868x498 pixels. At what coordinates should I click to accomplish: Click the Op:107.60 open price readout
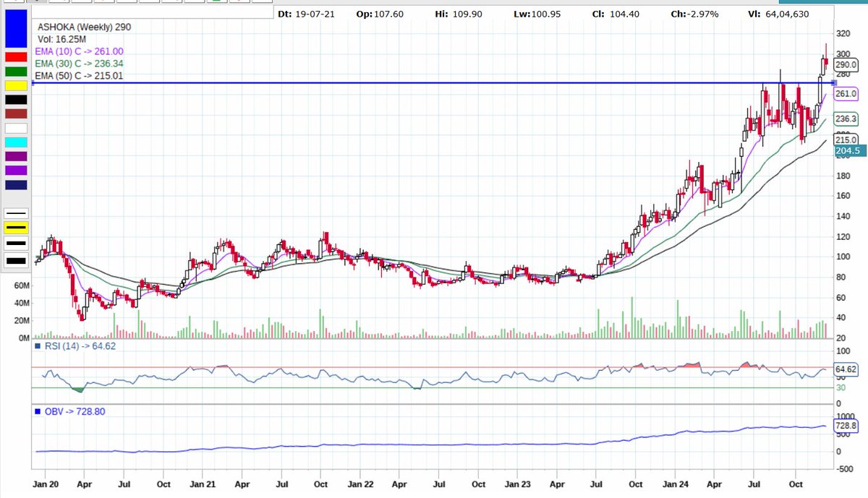point(378,14)
